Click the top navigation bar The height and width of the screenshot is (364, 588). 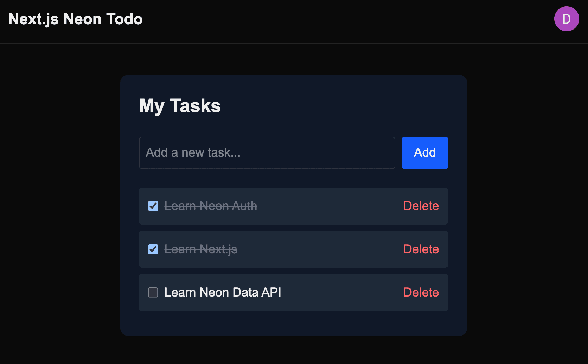click(294, 21)
